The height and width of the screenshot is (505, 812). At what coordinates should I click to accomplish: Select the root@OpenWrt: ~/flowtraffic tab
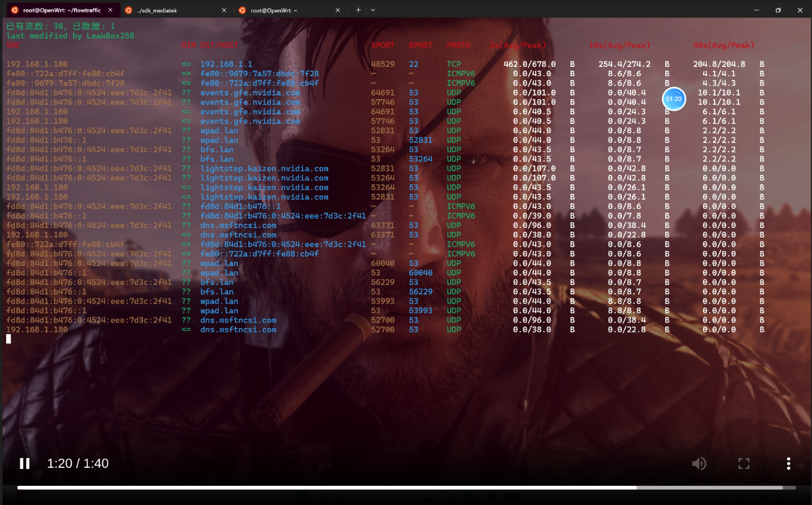tap(61, 11)
